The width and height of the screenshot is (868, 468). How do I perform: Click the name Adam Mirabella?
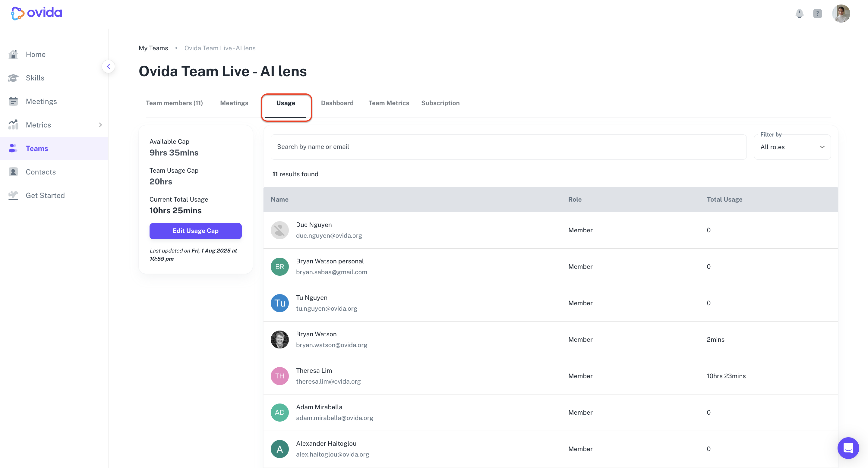pyautogui.click(x=319, y=407)
